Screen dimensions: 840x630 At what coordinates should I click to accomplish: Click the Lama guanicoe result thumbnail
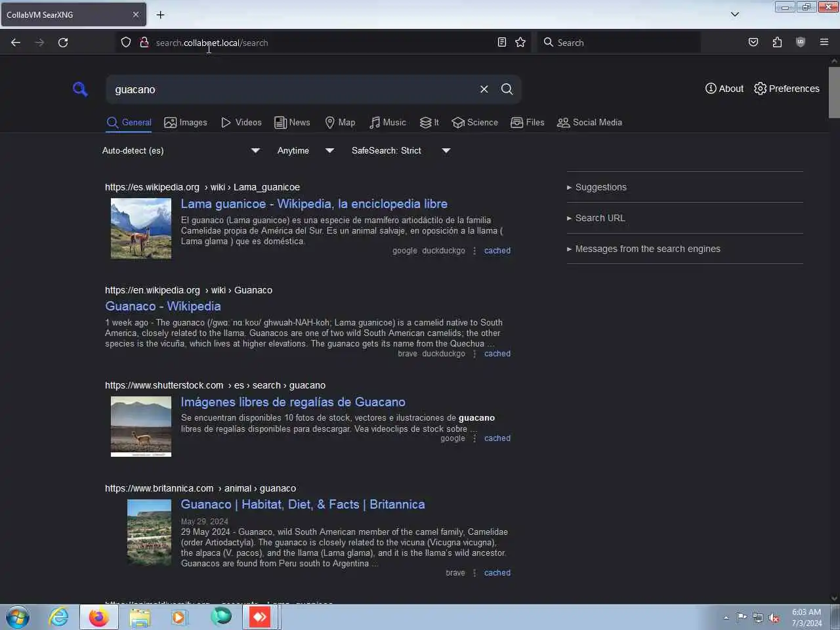(141, 228)
